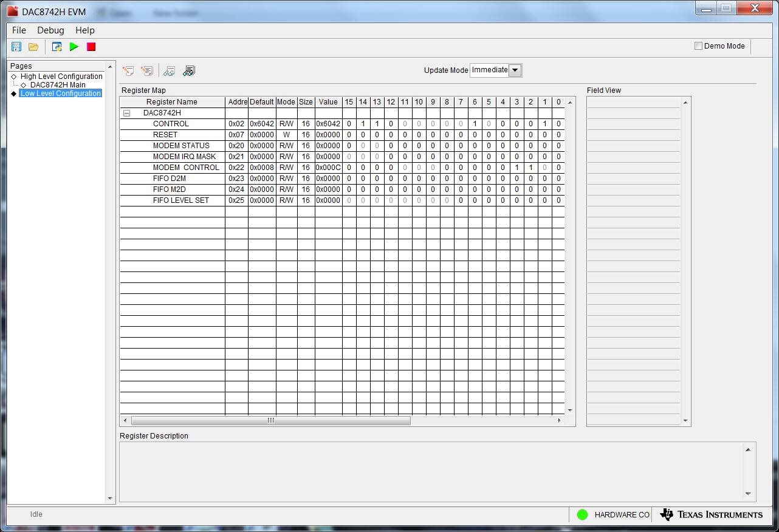The height and width of the screenshot is (532, 779).
Task: Click the Default column header
Action: (x=262, y=102)
